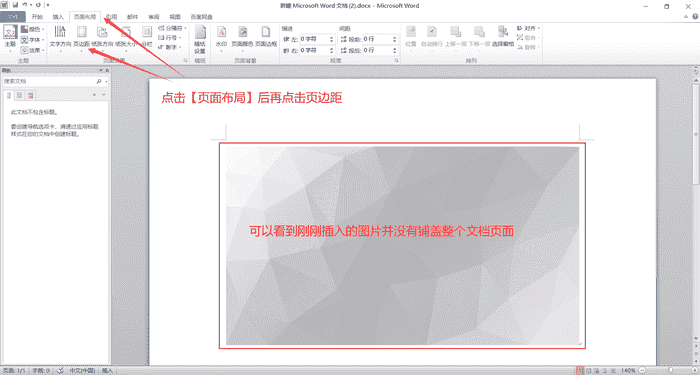The height and width of the screenshot is (375, 700).
Task: Click Text Direction (文字方向) icon
Action: tap(59, 31)
